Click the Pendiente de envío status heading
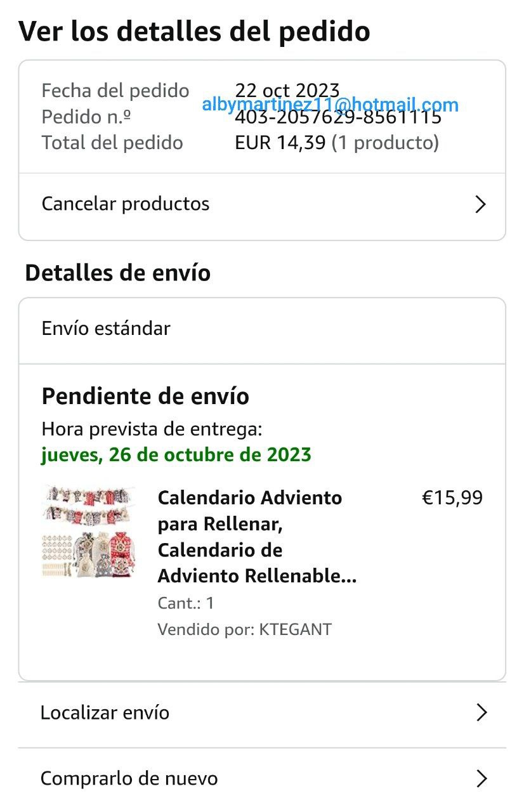 coord(145,396)
